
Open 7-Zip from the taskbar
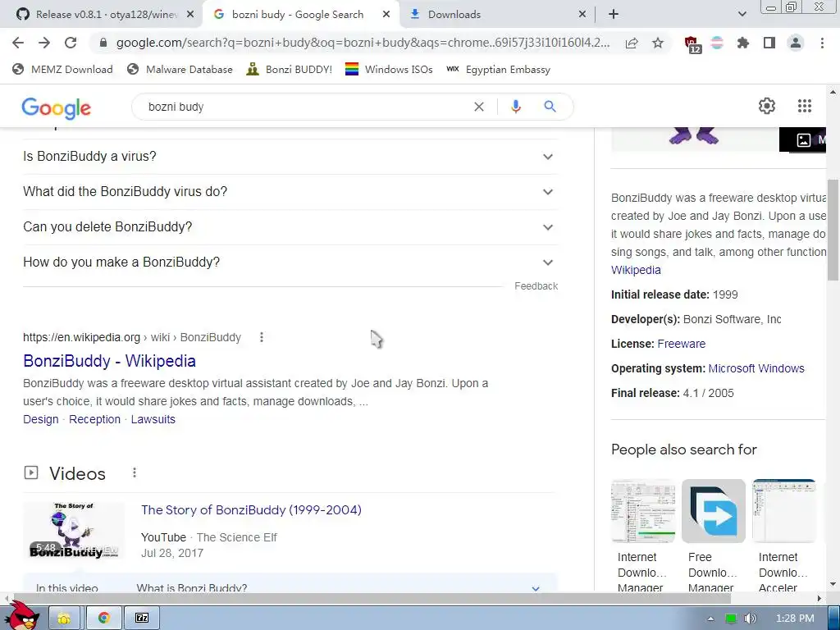pyautogui.click(x=142, y=619)
